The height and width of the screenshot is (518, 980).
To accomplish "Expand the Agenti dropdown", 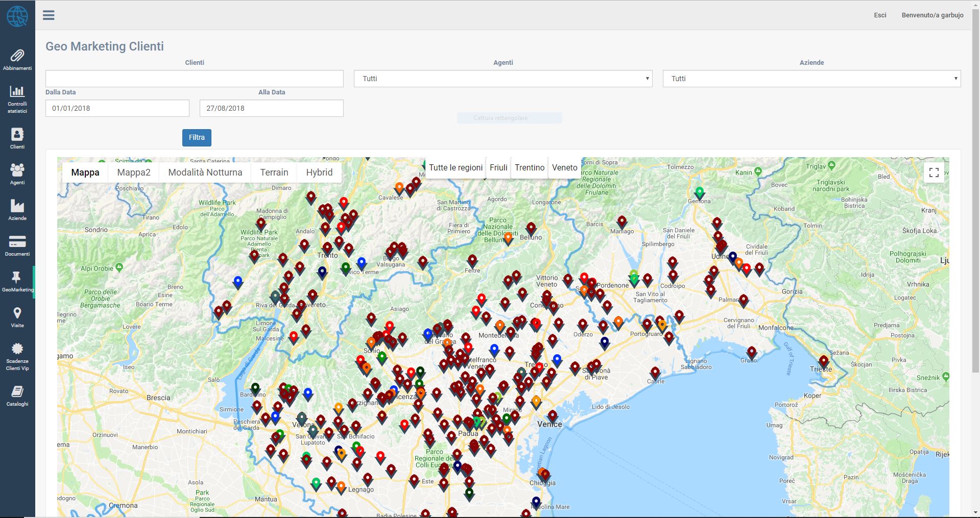I will pos(503,79).
